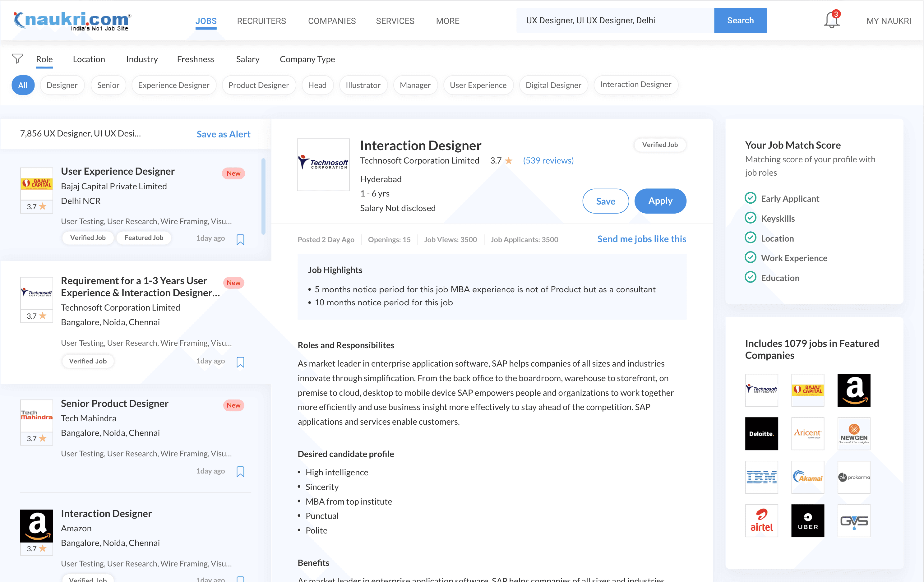Toggle the Early Applicant check mark
This screenshot has width=924, height=582.
click(750, 198)
